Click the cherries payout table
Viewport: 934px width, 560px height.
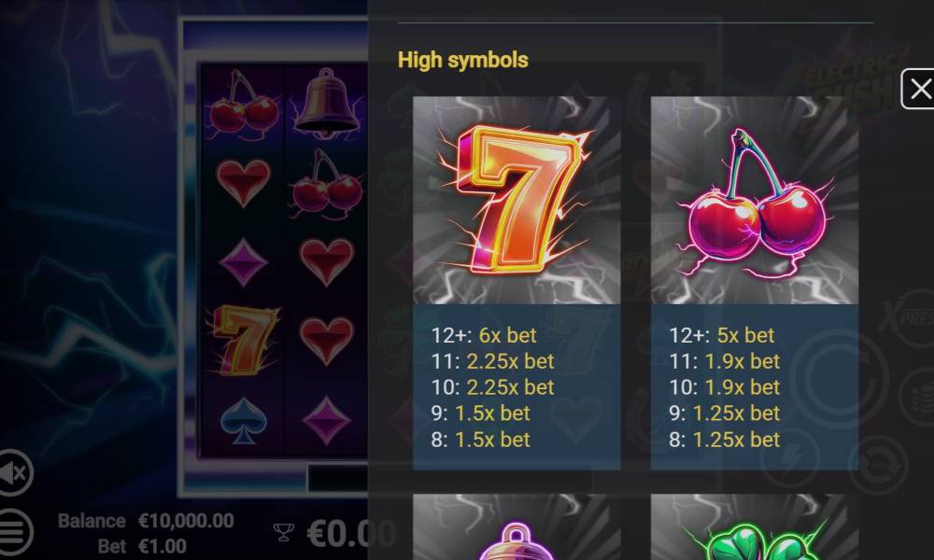(x=754, y=386)
